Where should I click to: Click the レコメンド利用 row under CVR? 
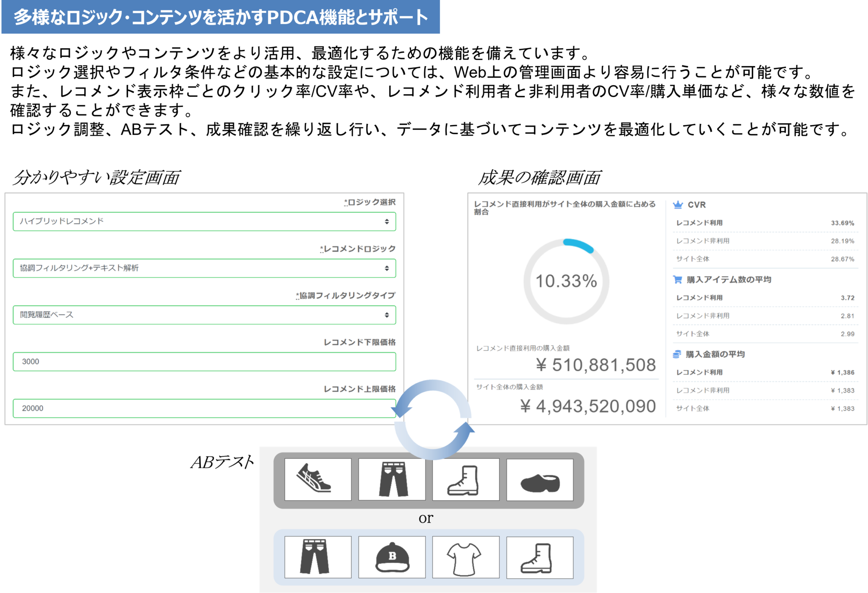(765, 223)
